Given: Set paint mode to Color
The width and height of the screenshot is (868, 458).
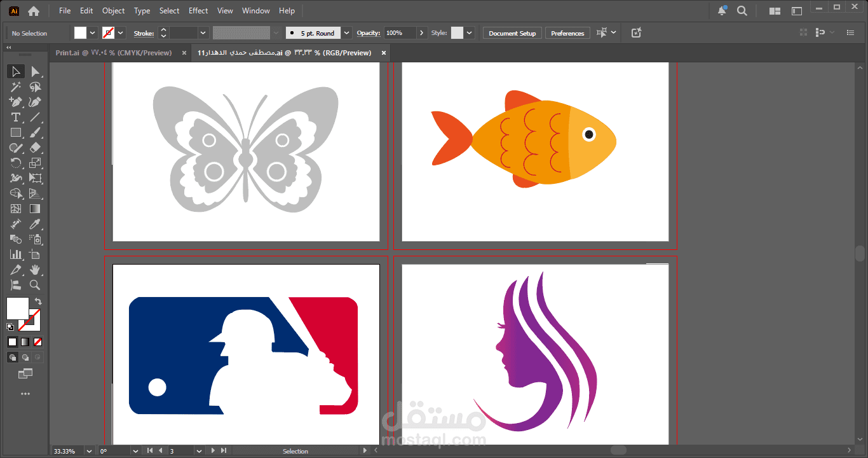Looking at the screenshot, I should (x=12, y=342).
